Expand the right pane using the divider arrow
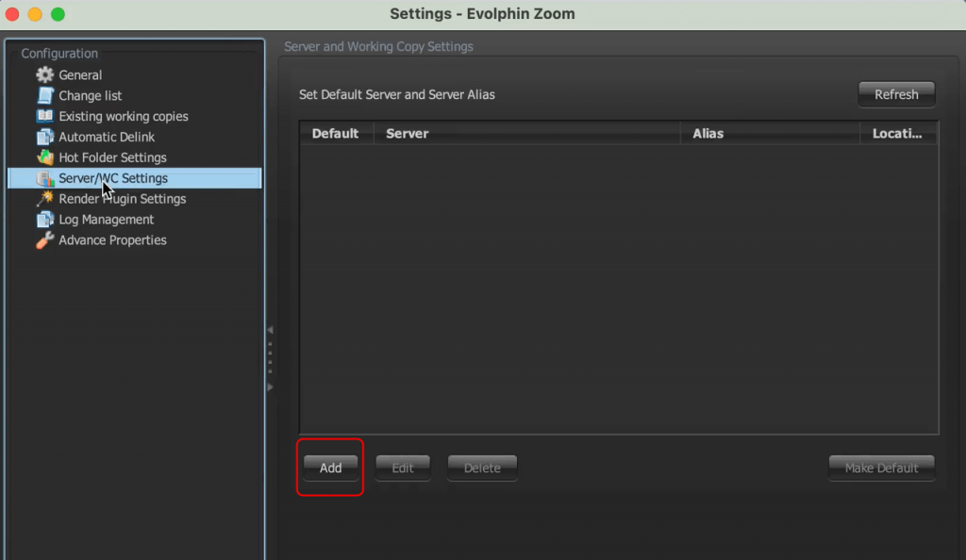The height and width of the screenshot is (560, 966). click(x=269, y=387)
